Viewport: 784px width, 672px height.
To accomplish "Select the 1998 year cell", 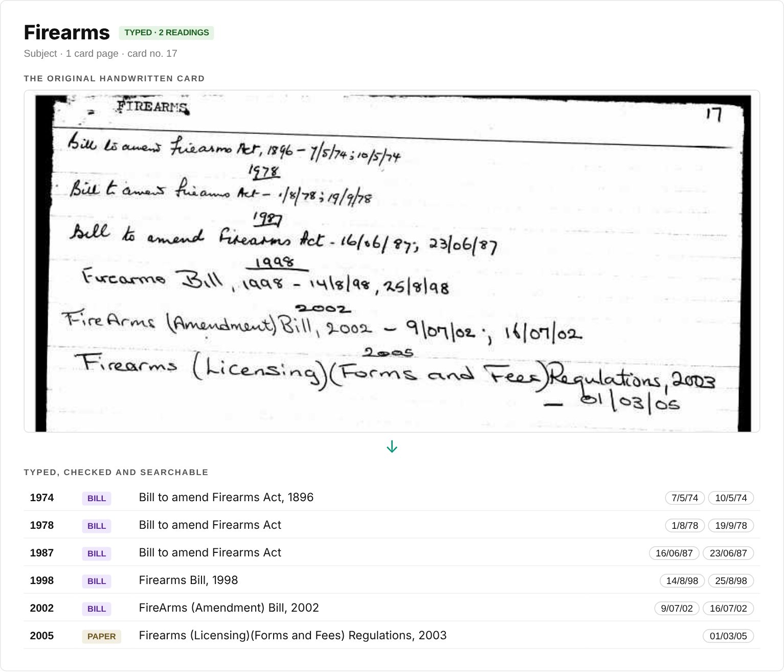I will (42, 580).
